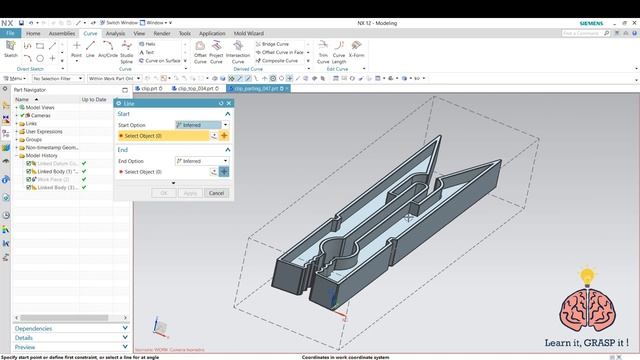Launch the Sketch tool
The width and height of the screenshot is (640, 360).
click(x=11, y=49)
